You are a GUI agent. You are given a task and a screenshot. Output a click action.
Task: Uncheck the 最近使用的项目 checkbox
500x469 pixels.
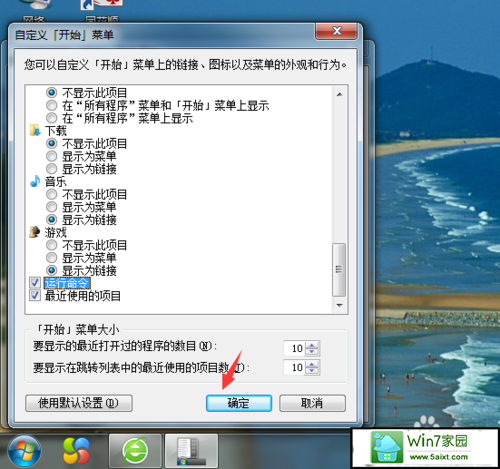(35, 295)
